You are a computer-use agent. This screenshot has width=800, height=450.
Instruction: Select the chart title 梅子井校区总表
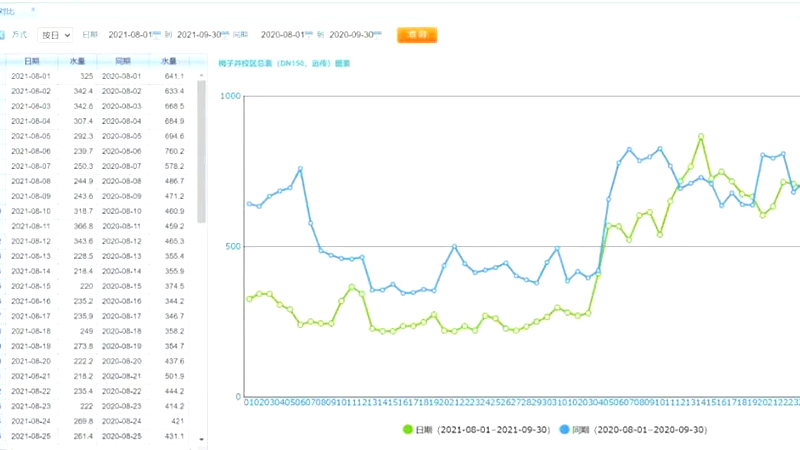[284, 63]
